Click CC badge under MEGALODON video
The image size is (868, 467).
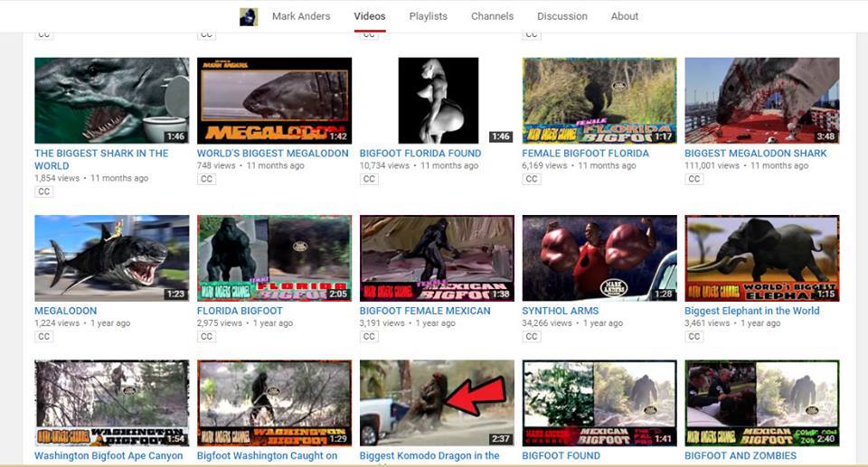(43, 337)
